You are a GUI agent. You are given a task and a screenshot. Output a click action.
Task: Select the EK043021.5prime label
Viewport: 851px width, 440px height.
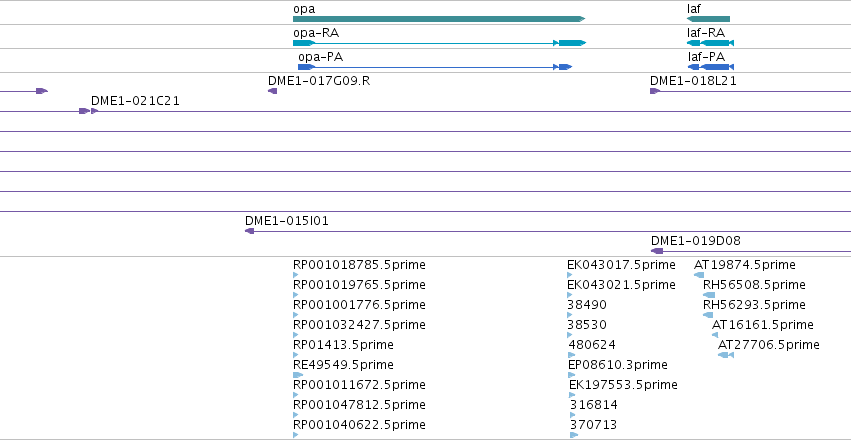[621, 285]
